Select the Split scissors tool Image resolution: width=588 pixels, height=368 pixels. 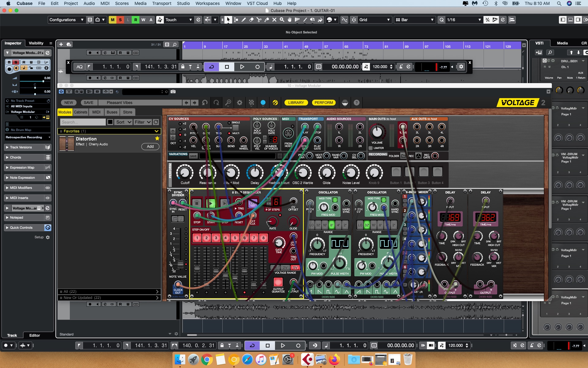tap(259, 20)
